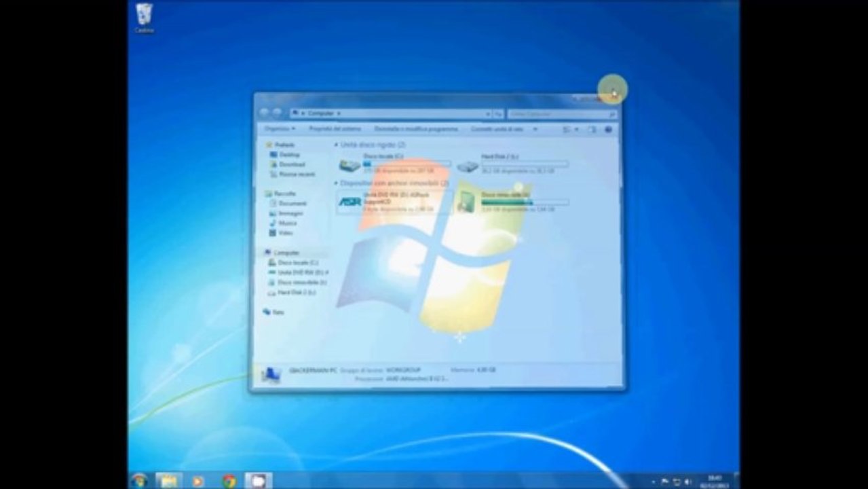The width and height of the screenshot is (868, 489).
Task: Click removable disk capacity bar
Action: coord(525,202)
